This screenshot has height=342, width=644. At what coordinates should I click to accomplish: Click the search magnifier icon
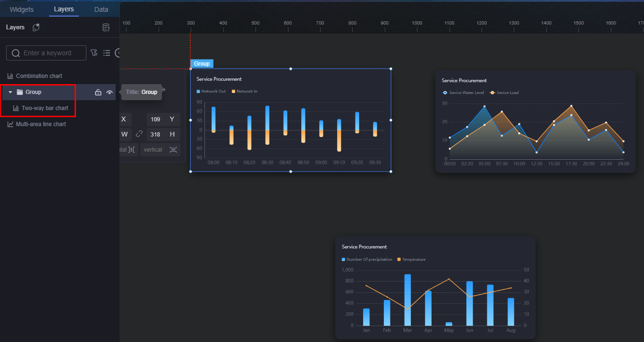(x=16, y=53)
